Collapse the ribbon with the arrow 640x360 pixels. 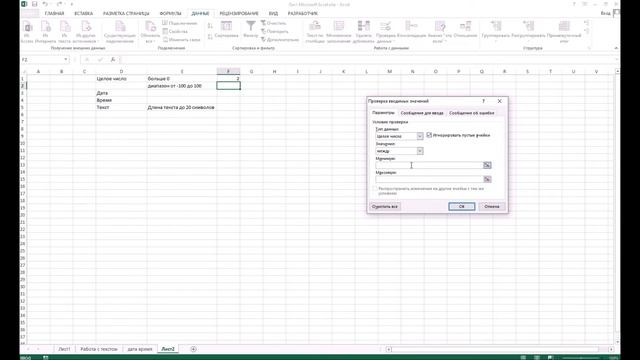pos(616,48)
